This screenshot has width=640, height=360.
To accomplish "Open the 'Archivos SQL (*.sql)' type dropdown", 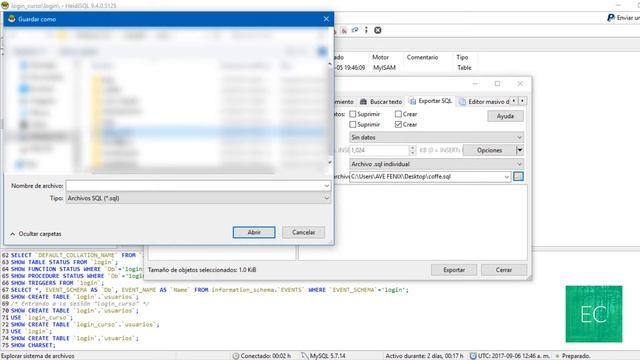I will click(198, 198).
